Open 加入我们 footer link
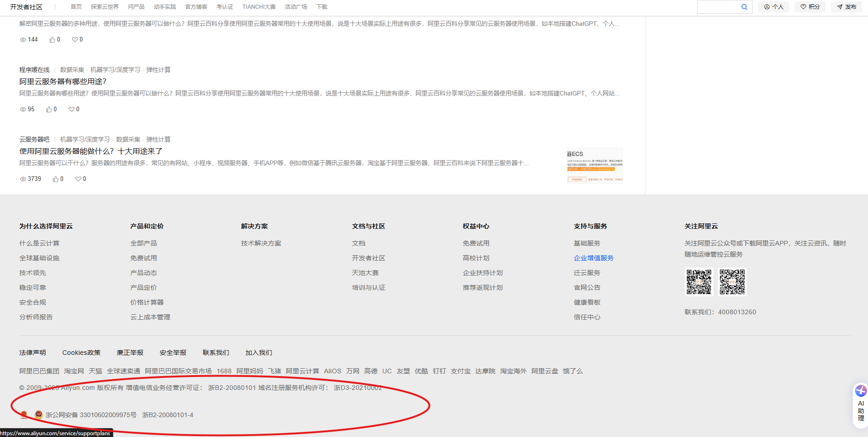The width and height of the screenshot is (868, 437). [x=259, y=353]
